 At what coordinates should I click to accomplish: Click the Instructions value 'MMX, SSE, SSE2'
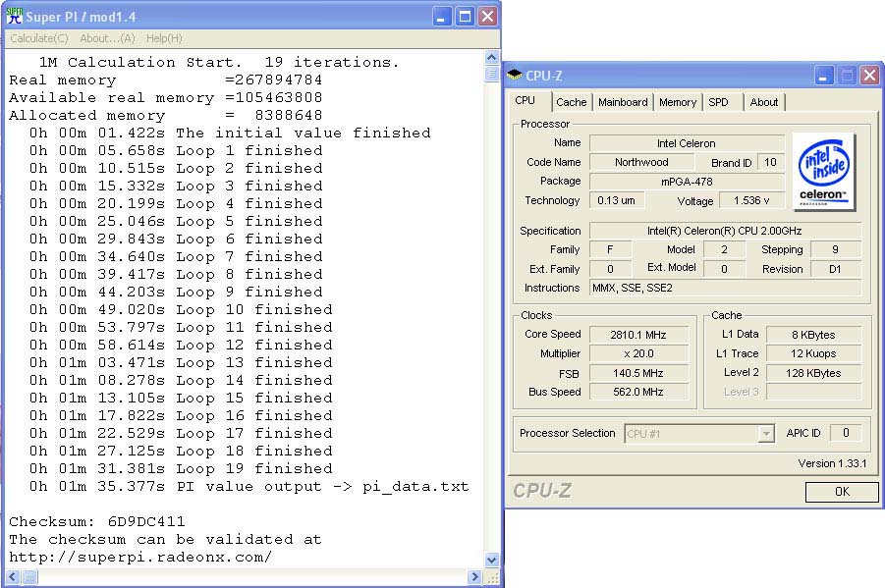pyautogui.click(x=725, y=288)
